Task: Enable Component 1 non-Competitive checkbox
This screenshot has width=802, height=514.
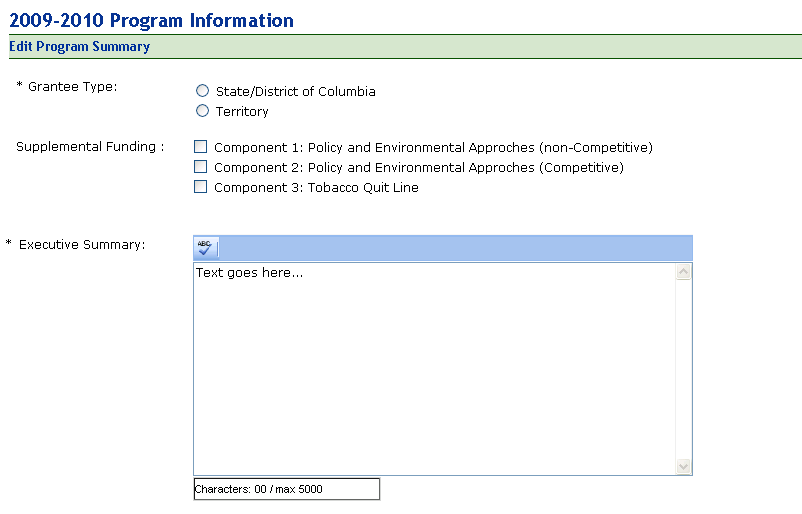Action: point(201,147)
